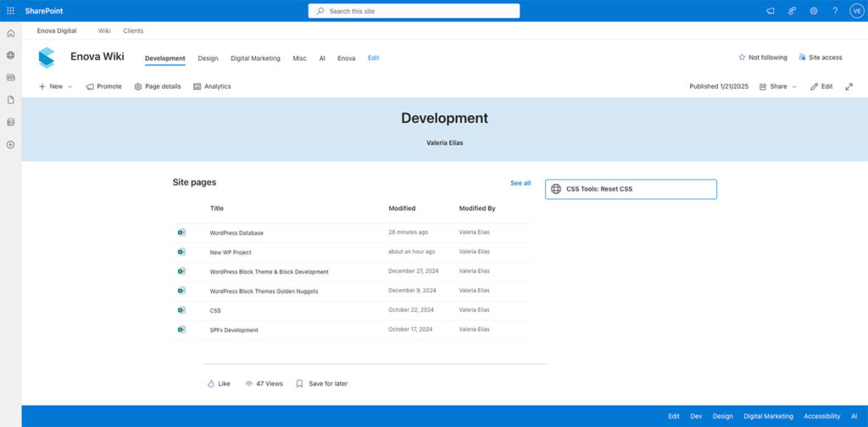Viewport: 868px width, 427px height.
Task: Click inside the Search this site field
Action: [414, 11]
